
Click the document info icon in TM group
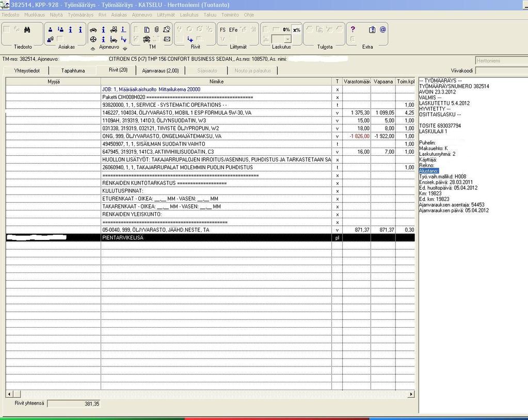click(147, 29)
